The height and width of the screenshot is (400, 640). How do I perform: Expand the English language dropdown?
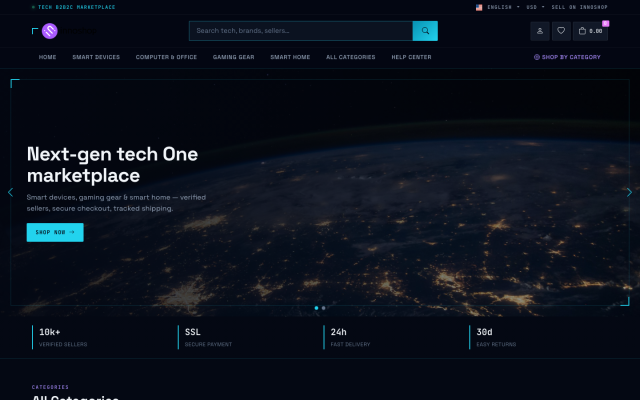coord(503,7)
